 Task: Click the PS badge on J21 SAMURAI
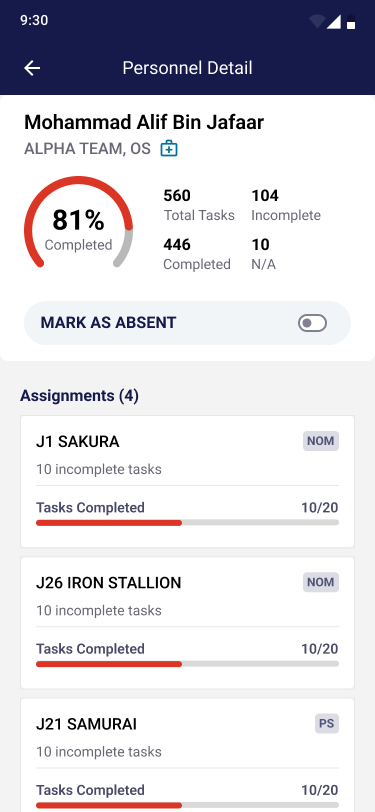point(327,723)
